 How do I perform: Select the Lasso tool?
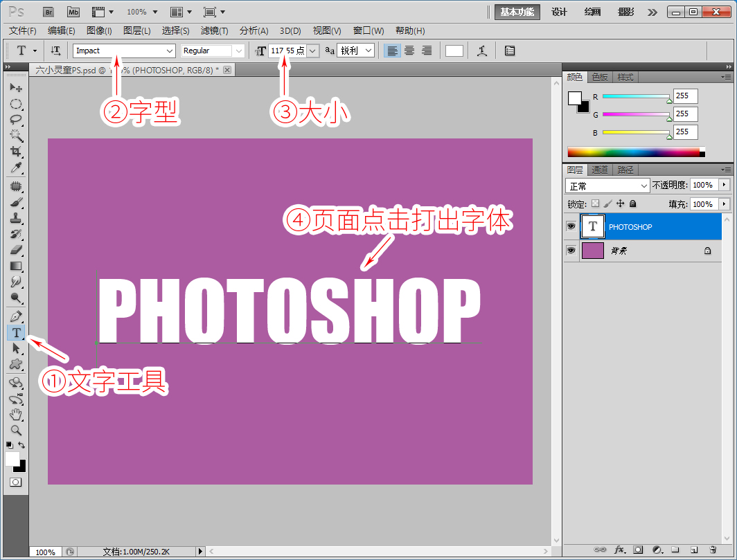coord(16,119)
